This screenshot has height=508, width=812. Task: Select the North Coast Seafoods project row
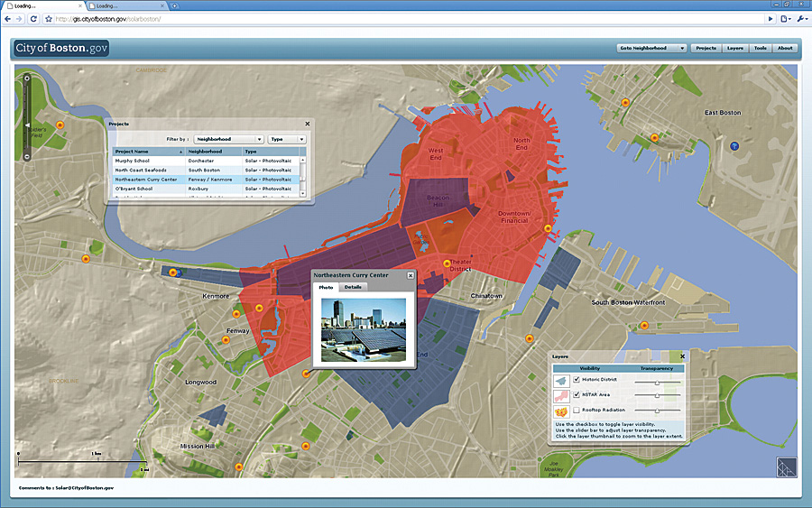pyautogui.click(x=206, y=170)
